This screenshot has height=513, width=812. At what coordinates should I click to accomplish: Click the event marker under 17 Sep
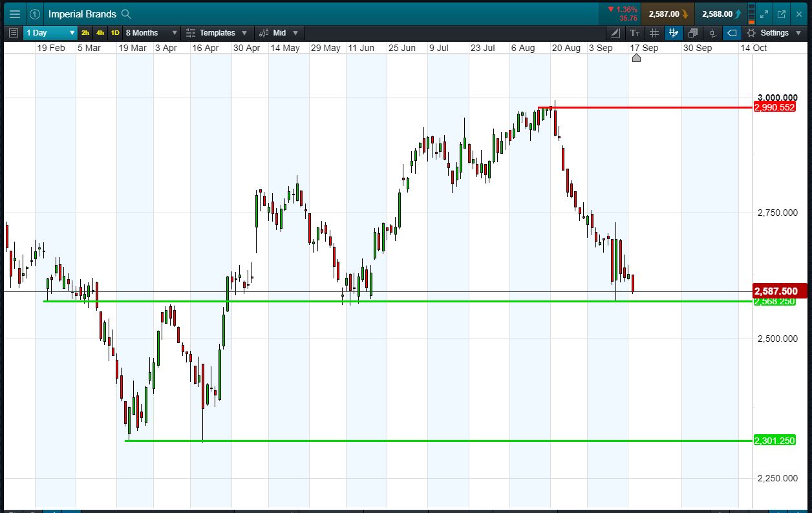coord(636,58)
